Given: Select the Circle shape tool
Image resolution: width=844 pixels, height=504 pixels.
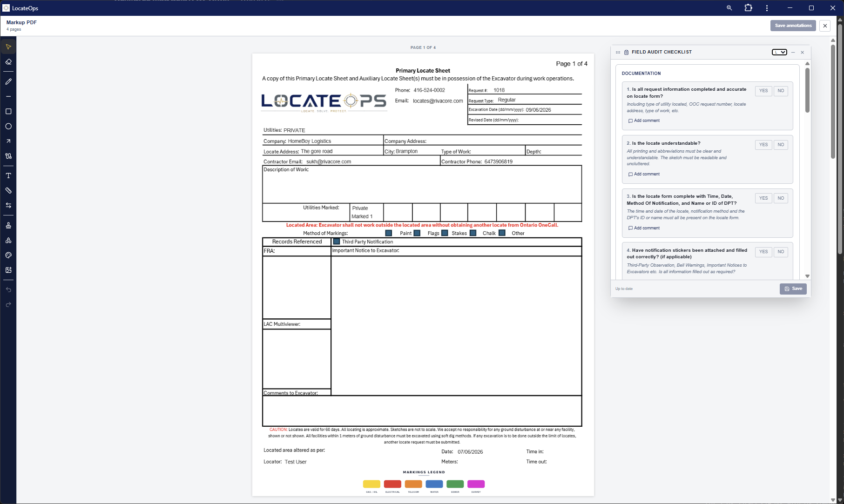Looking at the screenshot, I should (x=8, y=126).
